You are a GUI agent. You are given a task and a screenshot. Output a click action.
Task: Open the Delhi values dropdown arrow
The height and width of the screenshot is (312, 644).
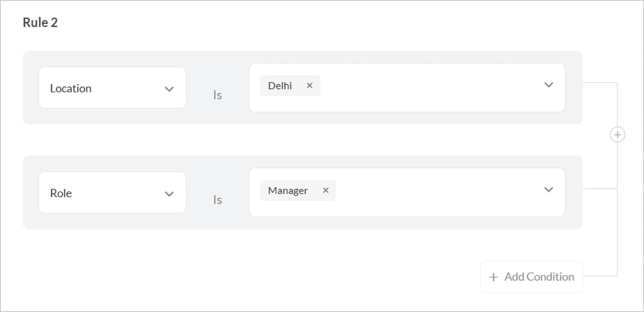coord(549,85)
